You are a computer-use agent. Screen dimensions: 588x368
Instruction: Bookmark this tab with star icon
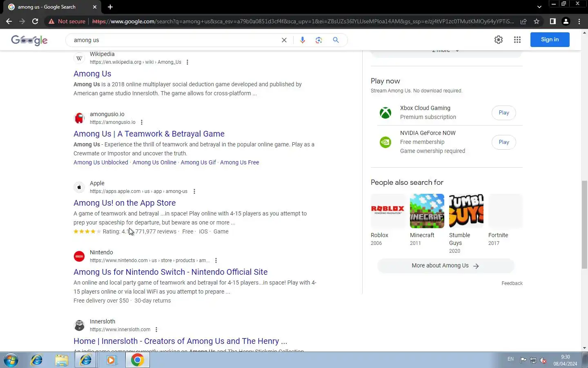tap(537, 21)
